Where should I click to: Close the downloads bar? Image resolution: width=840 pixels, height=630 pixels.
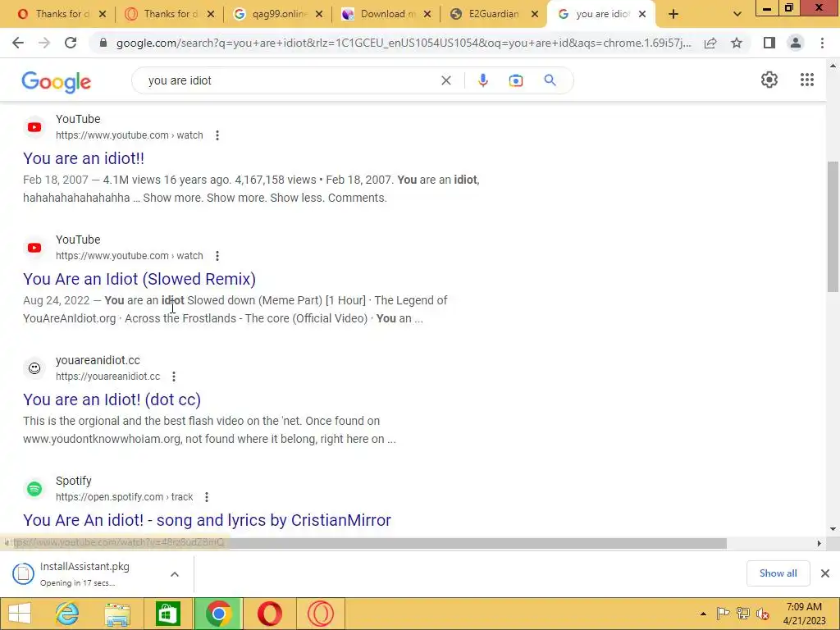point(825,573)
